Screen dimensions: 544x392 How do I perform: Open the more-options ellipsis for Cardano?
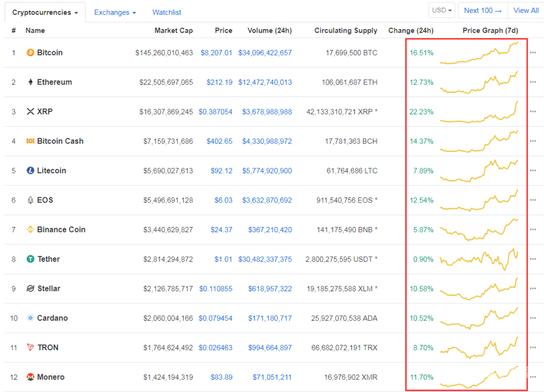click(533, 318)
